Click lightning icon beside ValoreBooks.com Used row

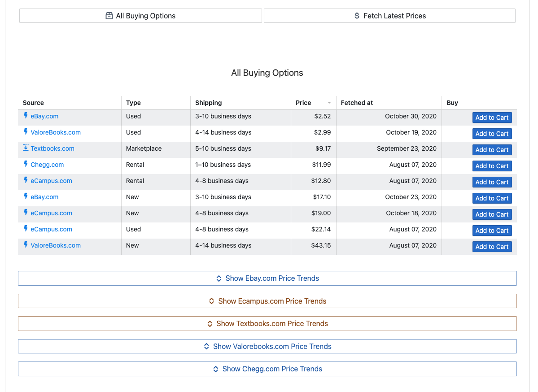[x=26, y=132]
